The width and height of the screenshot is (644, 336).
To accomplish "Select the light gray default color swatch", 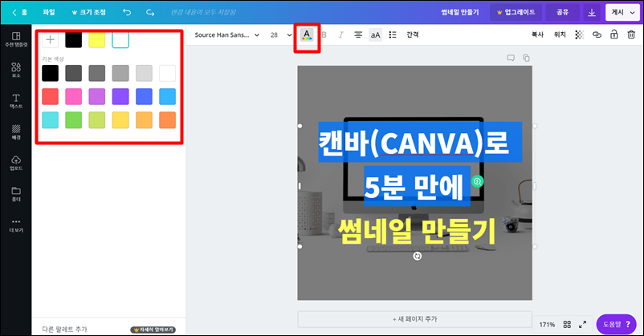I will 145,73.
